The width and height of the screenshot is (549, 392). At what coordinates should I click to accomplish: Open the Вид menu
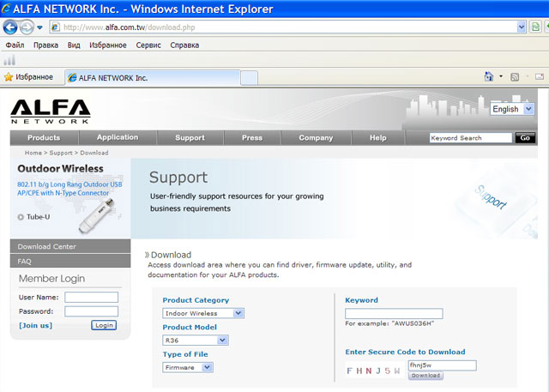[74, 45]
